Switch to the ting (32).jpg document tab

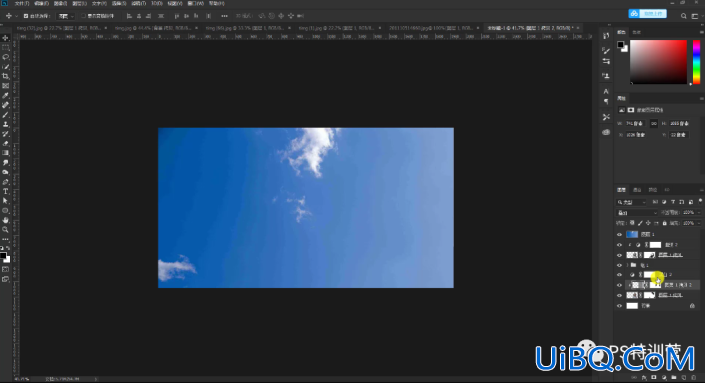coord(58,28)
